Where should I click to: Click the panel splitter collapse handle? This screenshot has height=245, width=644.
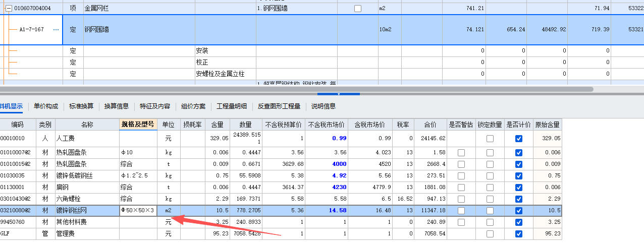(338, 94)
